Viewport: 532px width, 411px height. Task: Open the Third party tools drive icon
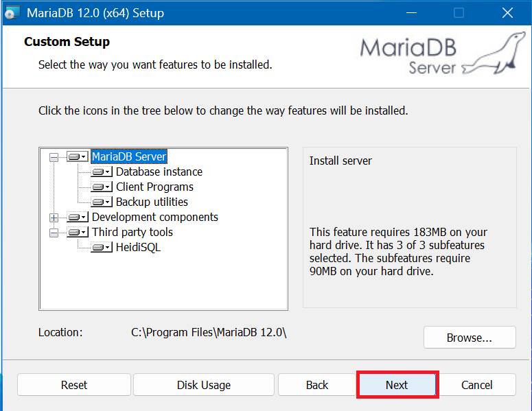click(x=77, y=233)
